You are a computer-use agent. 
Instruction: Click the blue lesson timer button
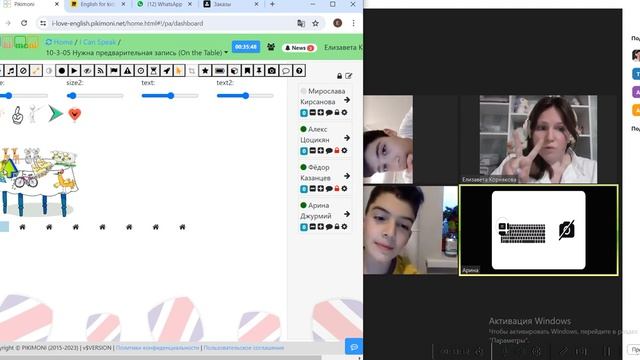pyautogui.click(x=246, y=47)
